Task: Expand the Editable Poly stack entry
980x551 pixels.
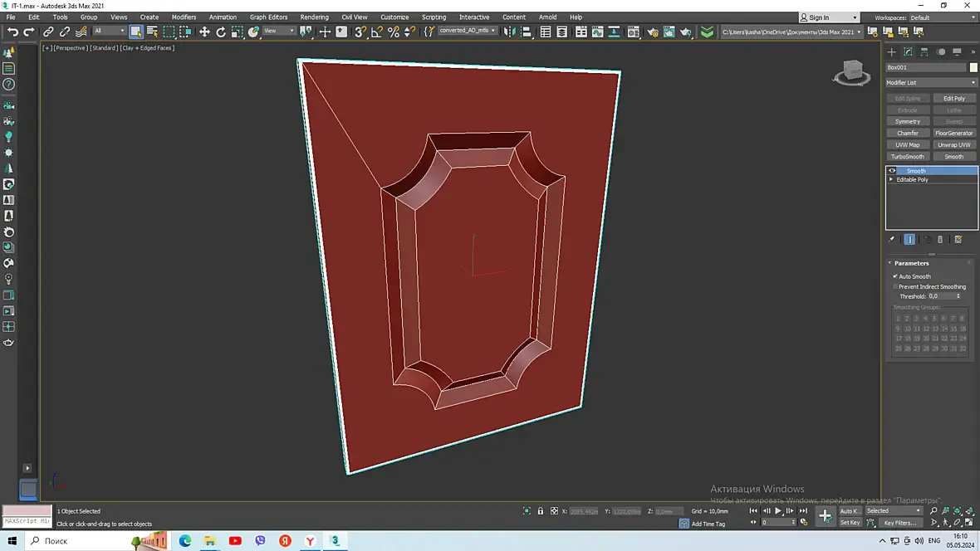Action: point(892,179)
